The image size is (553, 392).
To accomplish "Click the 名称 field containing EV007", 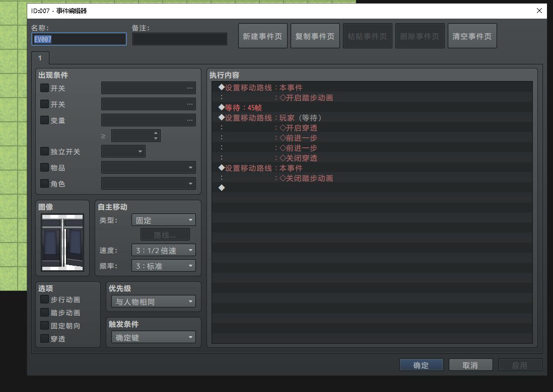I will pos(79,39).
